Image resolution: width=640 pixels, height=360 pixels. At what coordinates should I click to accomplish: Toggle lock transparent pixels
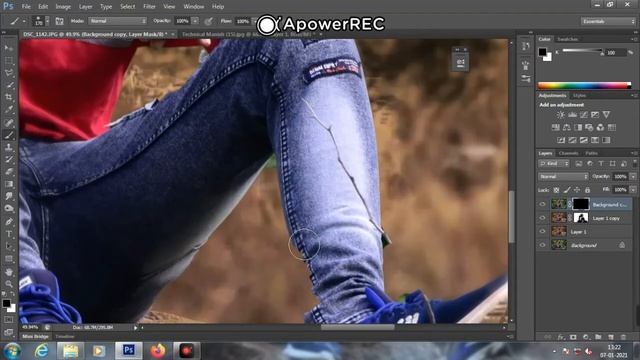click(x=556, y=190)
